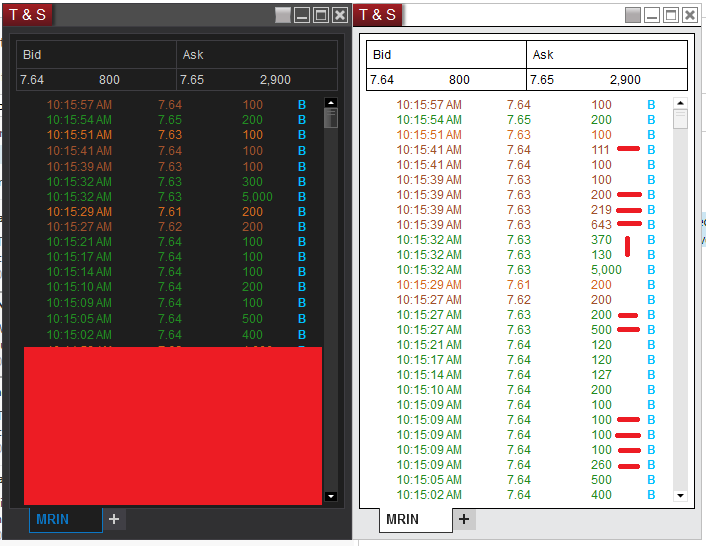The height and width of the screenshot is (546, 706).
Task: Select the 10:15:54 AM trade in the dark window
Action: point(176,120)
